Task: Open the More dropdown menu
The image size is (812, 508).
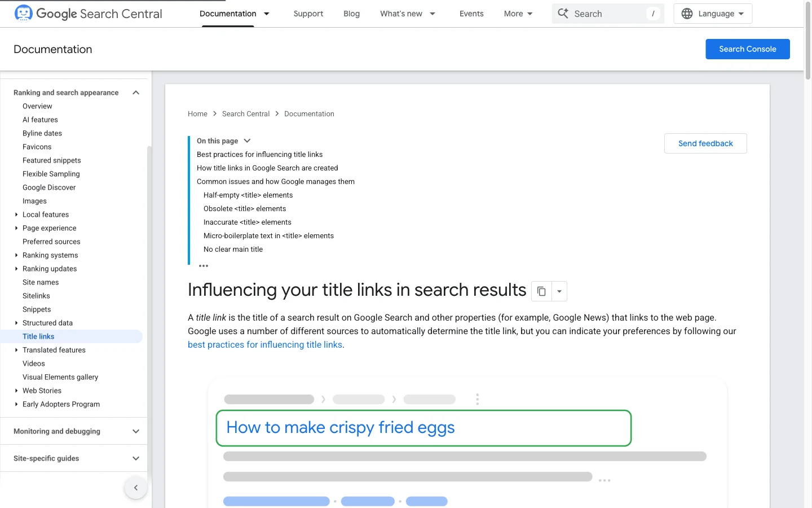Action: [518, 14]
